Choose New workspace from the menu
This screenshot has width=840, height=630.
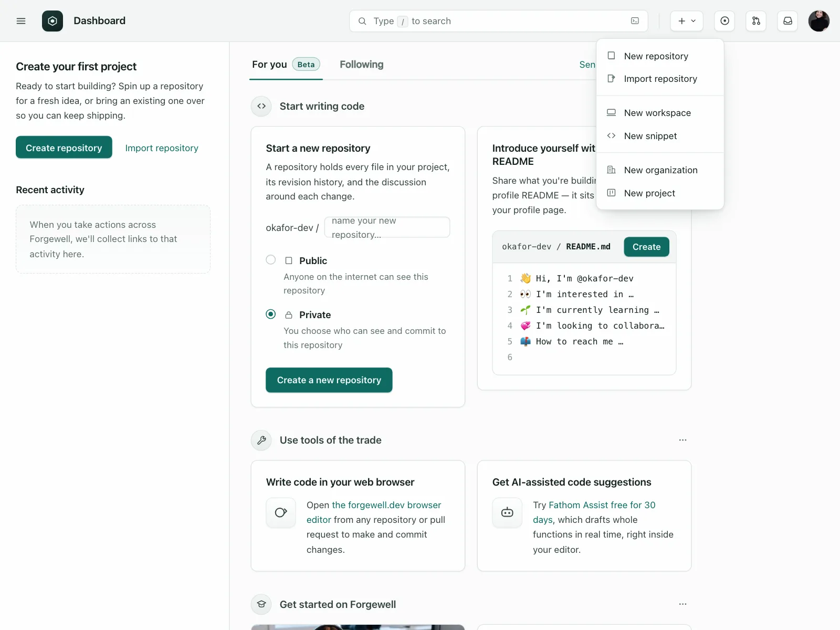click(660, 113)
